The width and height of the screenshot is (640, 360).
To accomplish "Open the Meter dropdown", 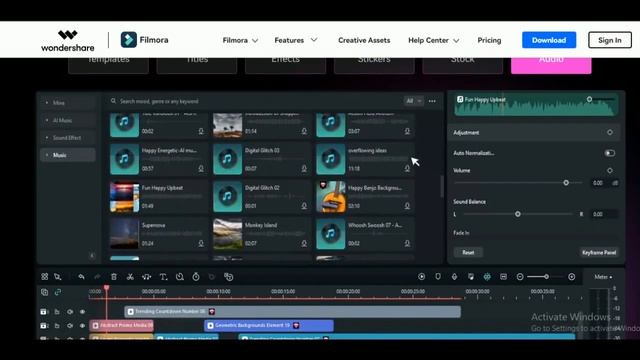I will [x=603, y=277].
